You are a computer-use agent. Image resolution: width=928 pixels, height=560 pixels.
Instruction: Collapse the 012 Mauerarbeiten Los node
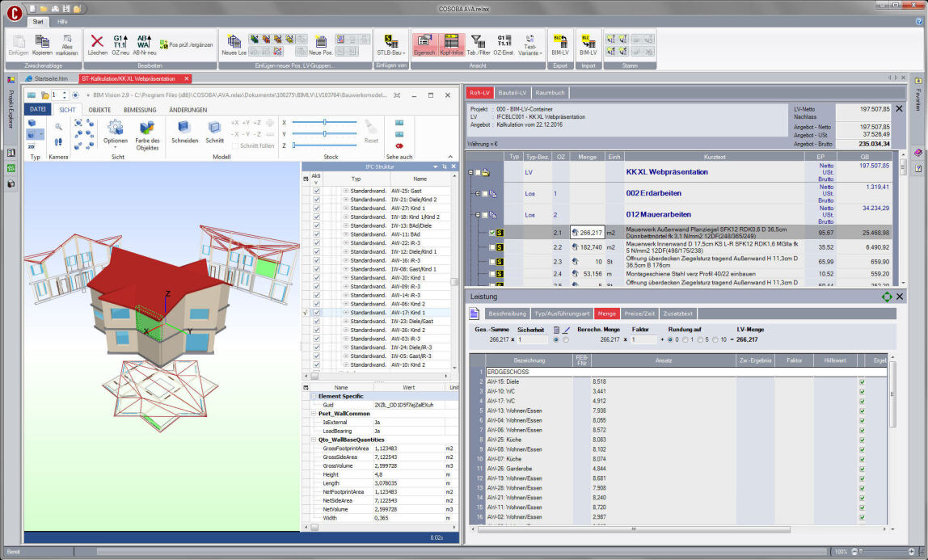(478, 215)
